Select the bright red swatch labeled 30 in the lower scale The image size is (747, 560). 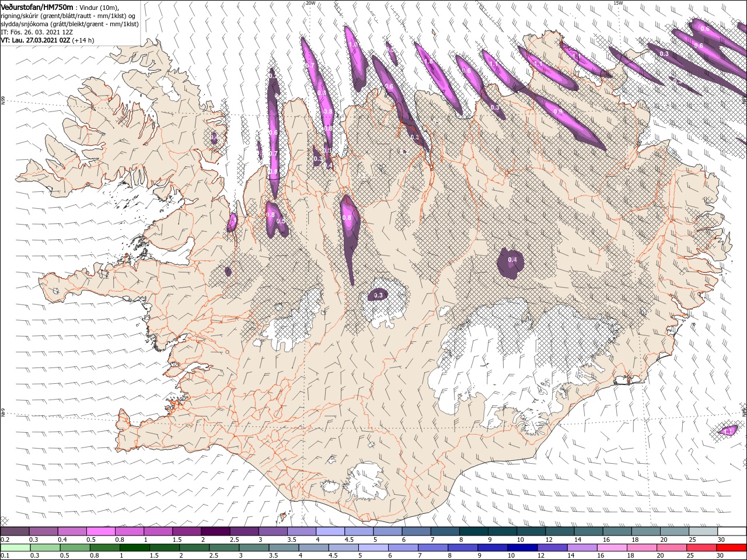(x=731, y=548)
